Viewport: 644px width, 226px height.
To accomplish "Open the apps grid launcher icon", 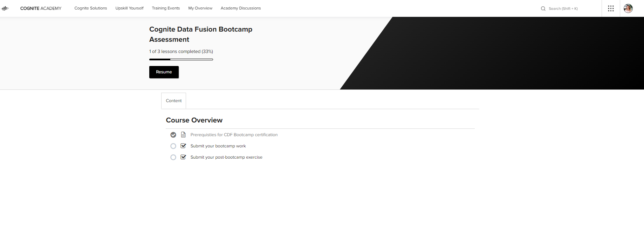I will (611, 8).
